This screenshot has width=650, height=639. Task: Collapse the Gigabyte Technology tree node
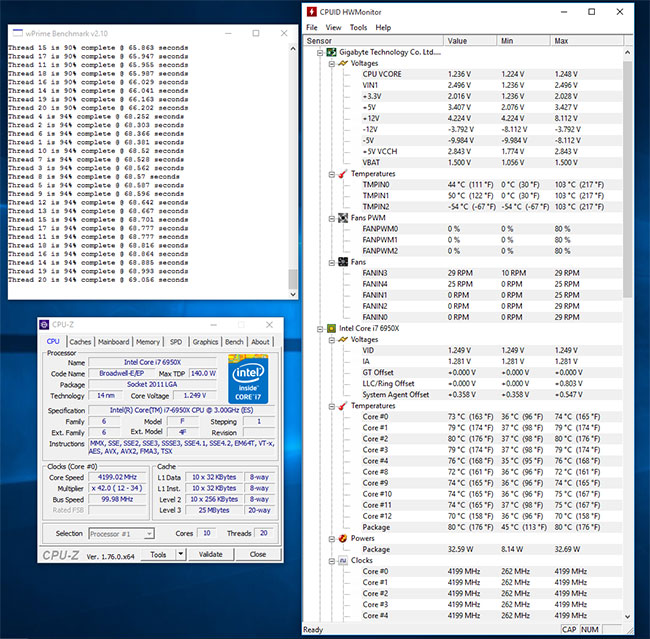[320, 53]
